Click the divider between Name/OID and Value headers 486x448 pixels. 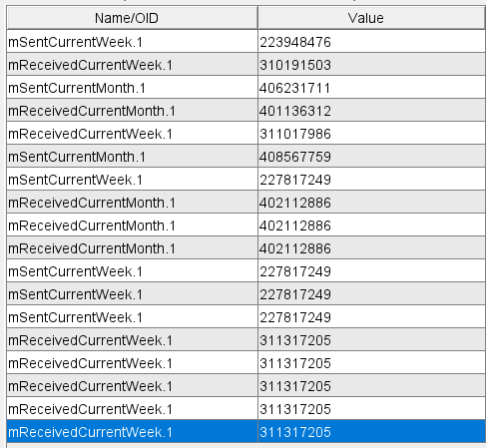[257, 18]
